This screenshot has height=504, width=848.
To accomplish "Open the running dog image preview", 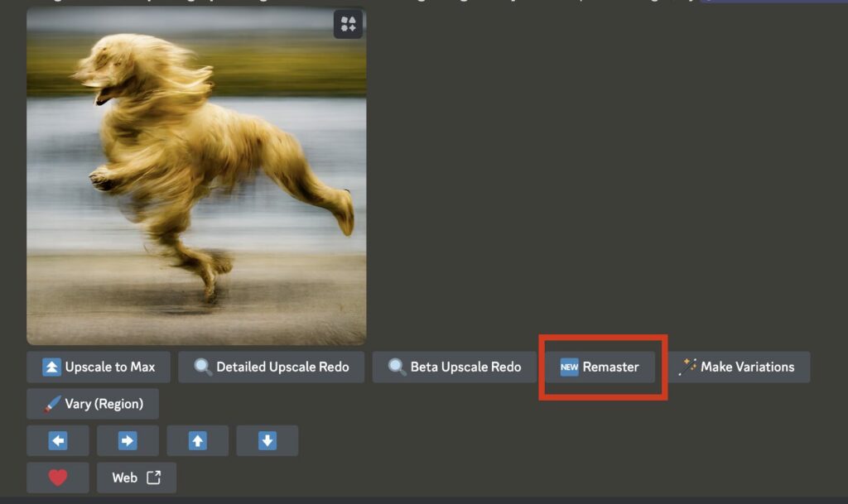I will (196, 176).
